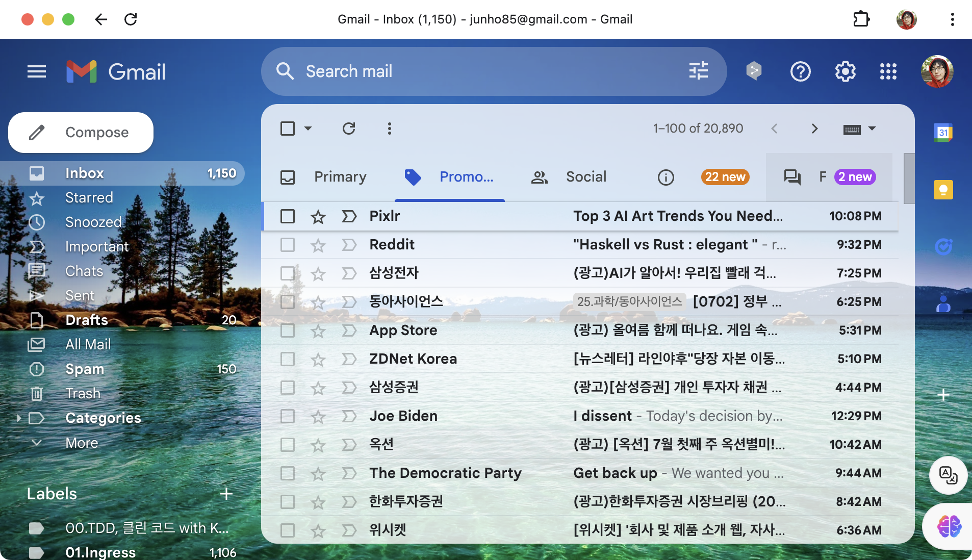The height and width of the screenshot is (560, 972).
Task: Open the Inbox folder
Action: (x=122, y=173)
